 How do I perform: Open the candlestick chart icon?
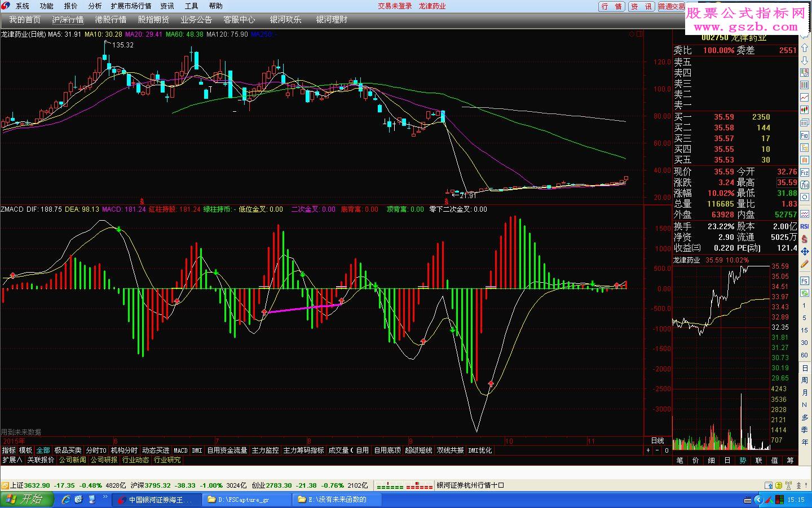pos(805,110)
